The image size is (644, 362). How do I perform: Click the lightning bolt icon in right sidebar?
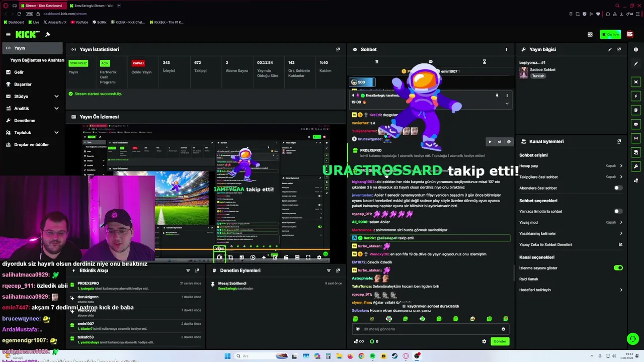click(636, 96)
